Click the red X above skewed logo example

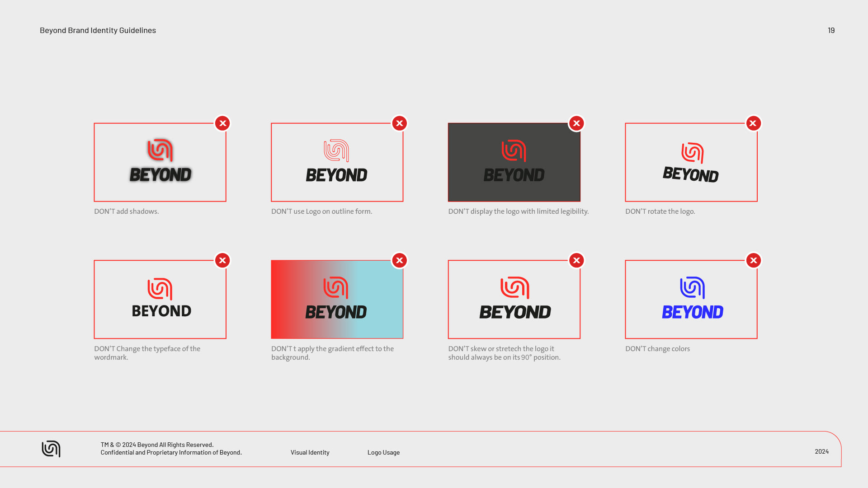(576, 260)
